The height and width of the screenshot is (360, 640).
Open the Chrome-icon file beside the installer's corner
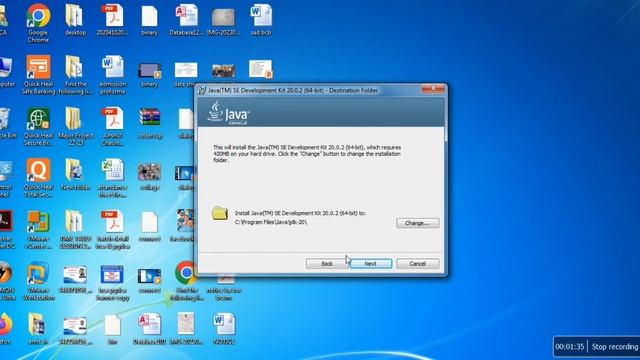click(x=186, y=282)
